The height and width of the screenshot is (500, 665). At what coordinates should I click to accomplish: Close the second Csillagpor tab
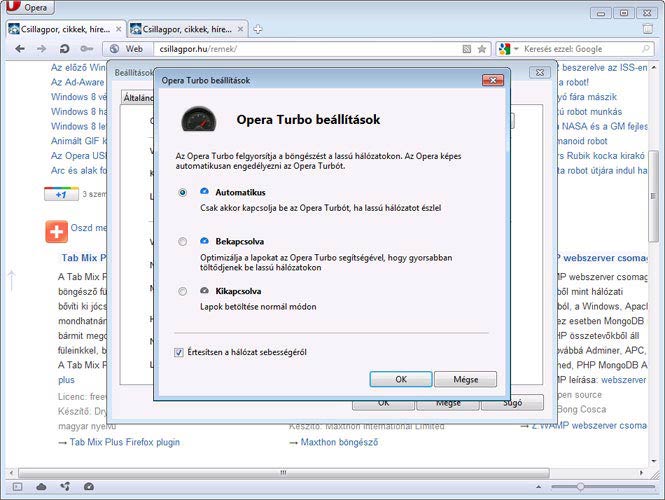[x=240, y=29]
